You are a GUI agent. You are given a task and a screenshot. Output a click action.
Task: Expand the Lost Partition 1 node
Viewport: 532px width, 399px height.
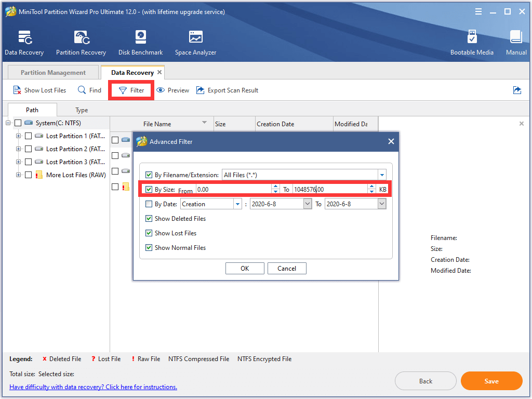point(18,136)
